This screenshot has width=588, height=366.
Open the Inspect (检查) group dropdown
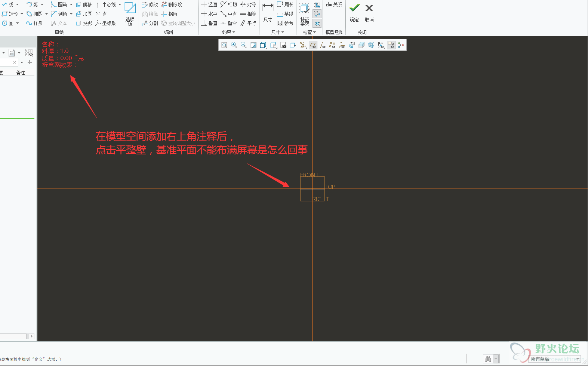pyautogui.click(x=310, y=32)
